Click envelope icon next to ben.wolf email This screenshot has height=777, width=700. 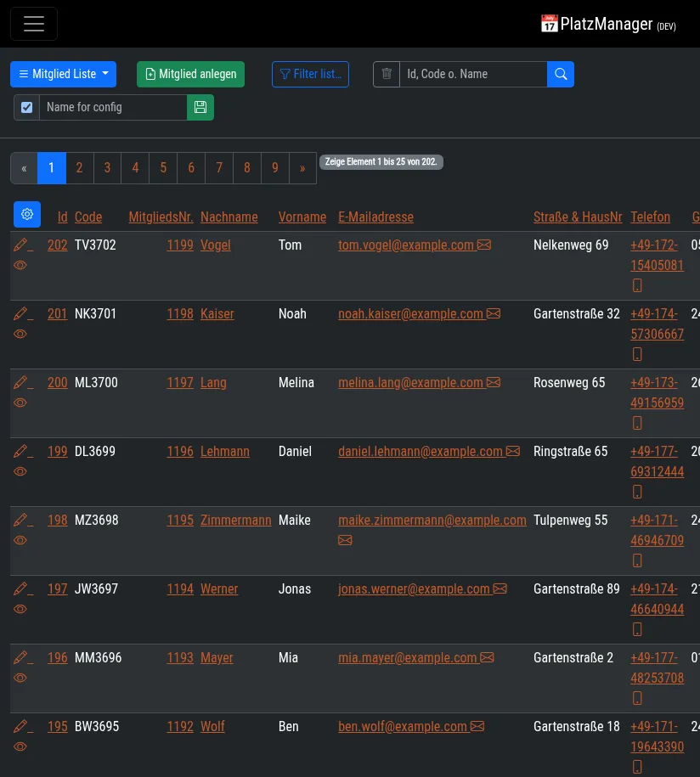tap(477, 726)
